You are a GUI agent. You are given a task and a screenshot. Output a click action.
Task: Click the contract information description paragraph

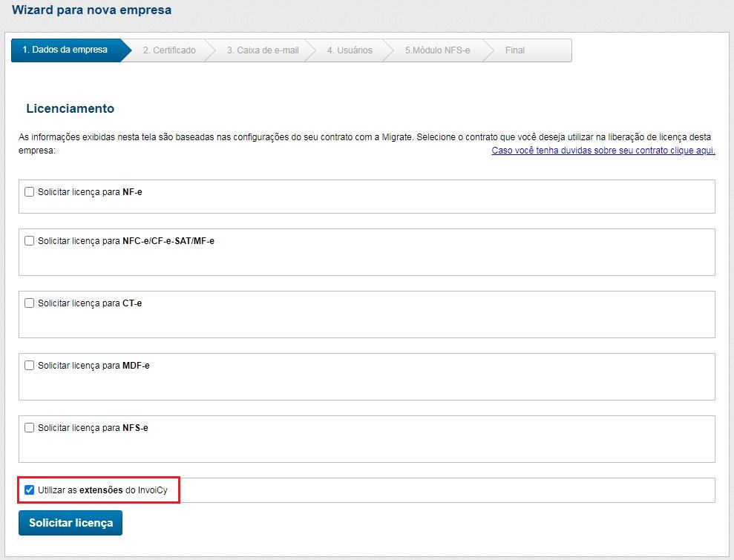click(x=297, y=138)
